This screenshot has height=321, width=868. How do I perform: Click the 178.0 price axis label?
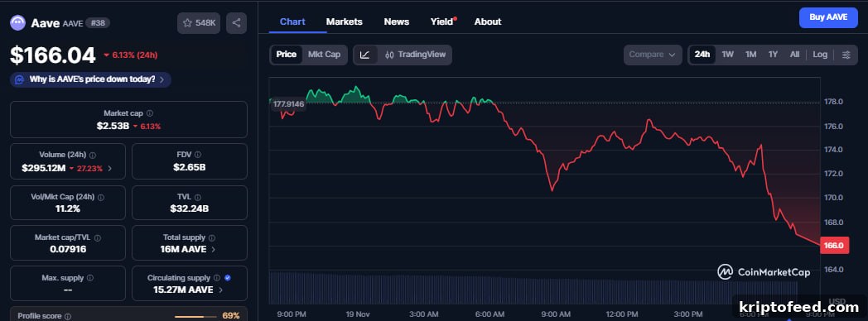[x=834, y=102]
